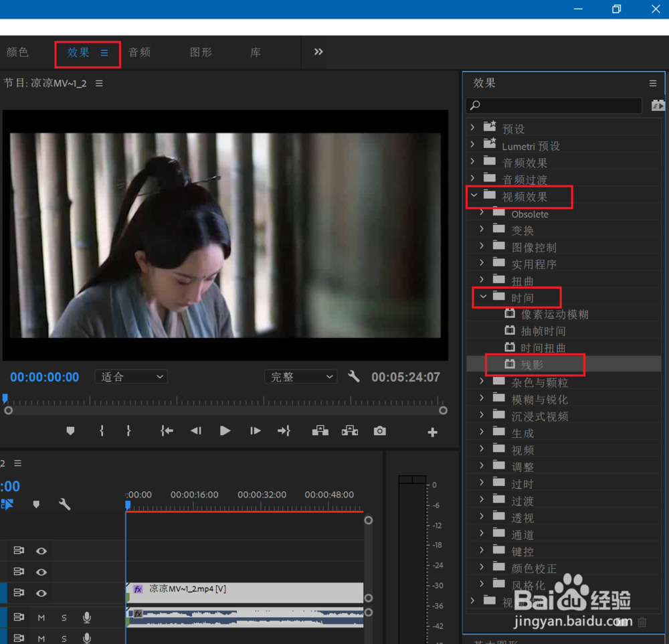Viewport: 669px width, 644px height.
Task: Select the 残影 effect
Action: click(x=531, y=365)
